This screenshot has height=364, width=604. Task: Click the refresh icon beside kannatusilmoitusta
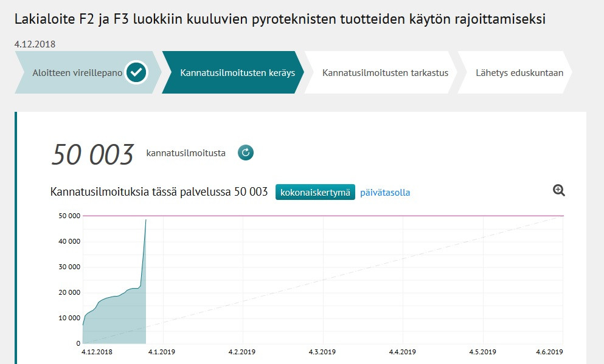pos(245,153)
